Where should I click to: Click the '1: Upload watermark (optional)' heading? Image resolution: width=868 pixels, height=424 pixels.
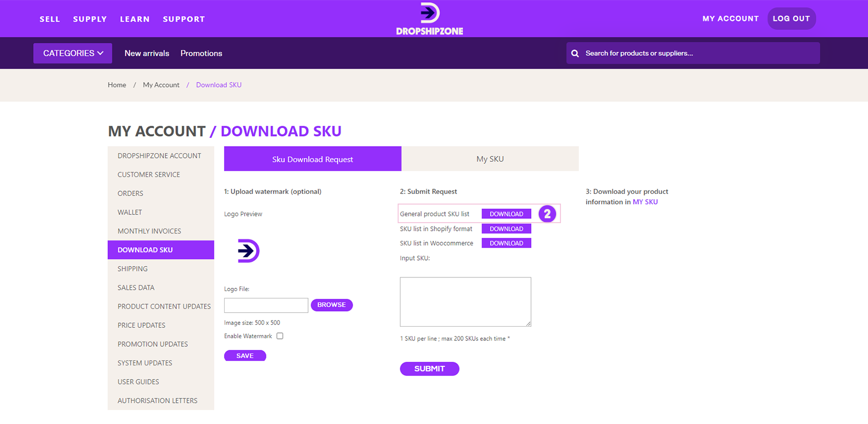(272, 192)
